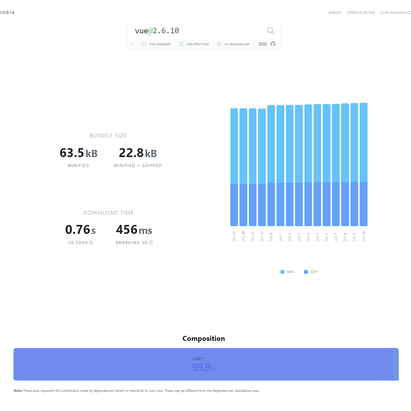Click the 'BUNDLE SIZE' heading

108,136
